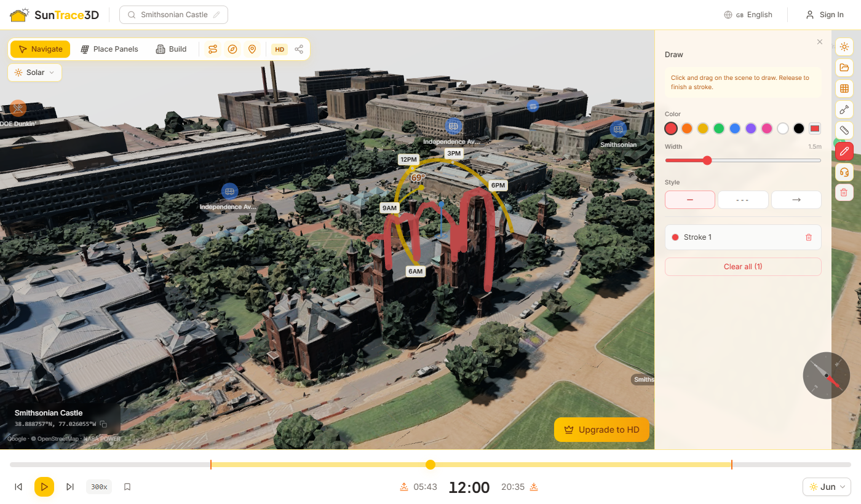This screenshot has height=504, width=861.
Task: Click the bookmark icon in playback bar
Action: coord(127,487)
